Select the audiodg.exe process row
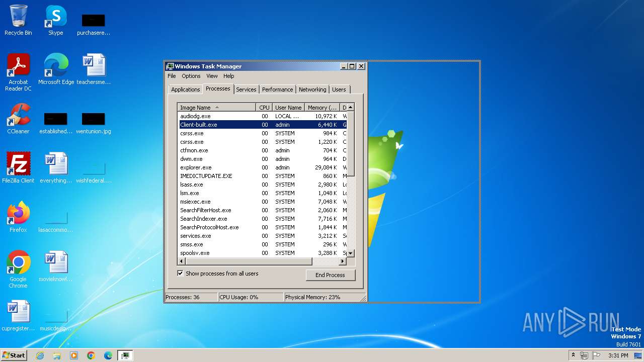The height and width of the screenshot is (362, 644). [262, 116]
